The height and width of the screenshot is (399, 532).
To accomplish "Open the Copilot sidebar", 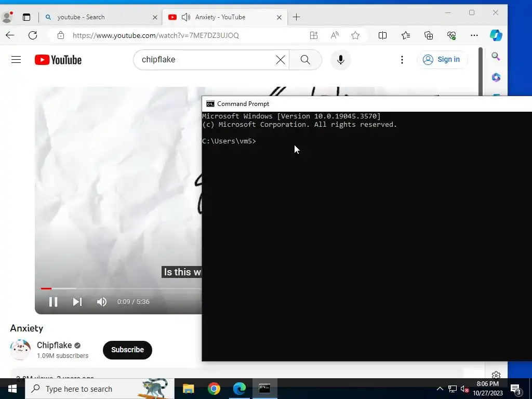I will pos(496,35).
